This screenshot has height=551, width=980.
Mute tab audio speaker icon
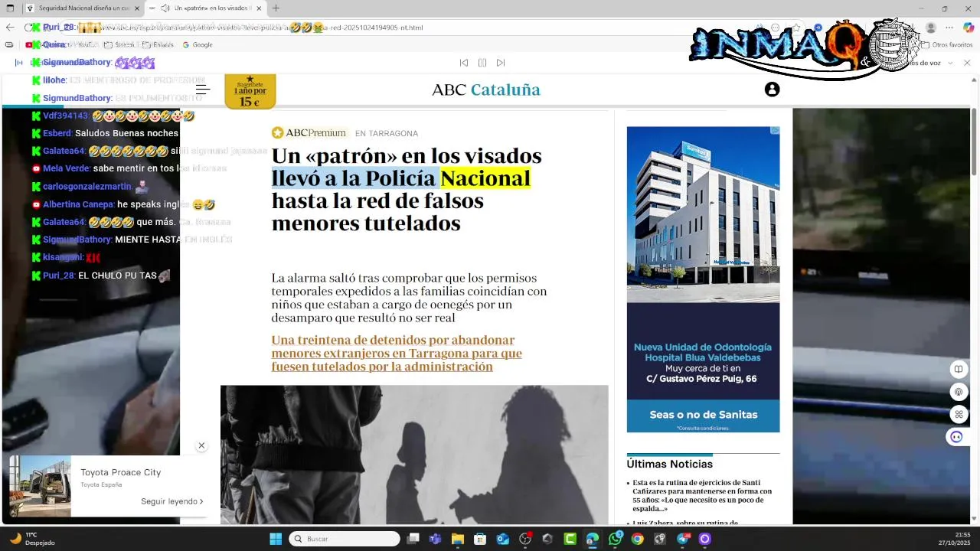click(x=165, y=8)
